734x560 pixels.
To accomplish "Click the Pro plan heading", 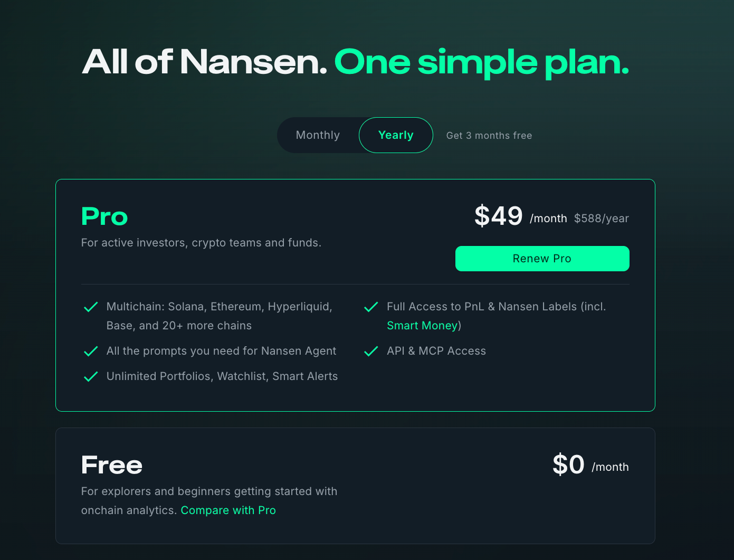I will coord(104,216).
